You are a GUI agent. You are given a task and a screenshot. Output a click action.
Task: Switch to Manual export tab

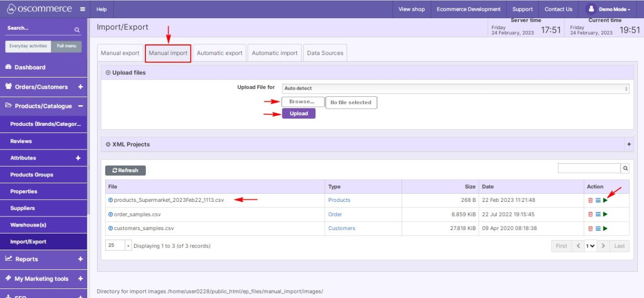[120, 53]
